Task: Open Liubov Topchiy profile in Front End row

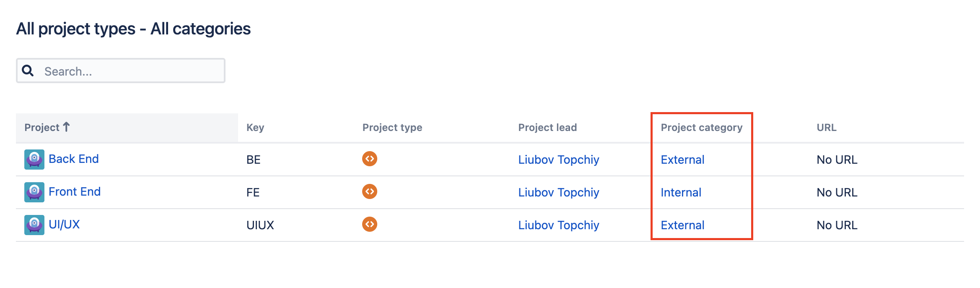Action: (558, 193)
